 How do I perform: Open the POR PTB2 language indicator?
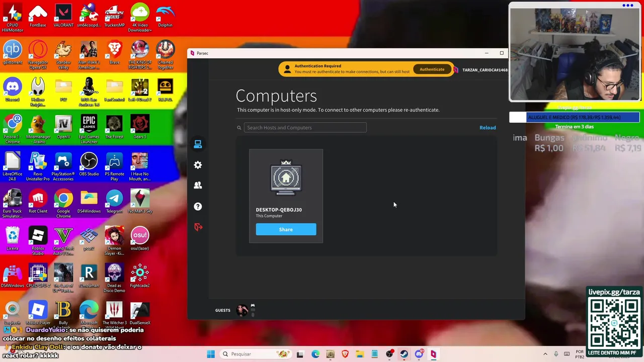[579, 354]
